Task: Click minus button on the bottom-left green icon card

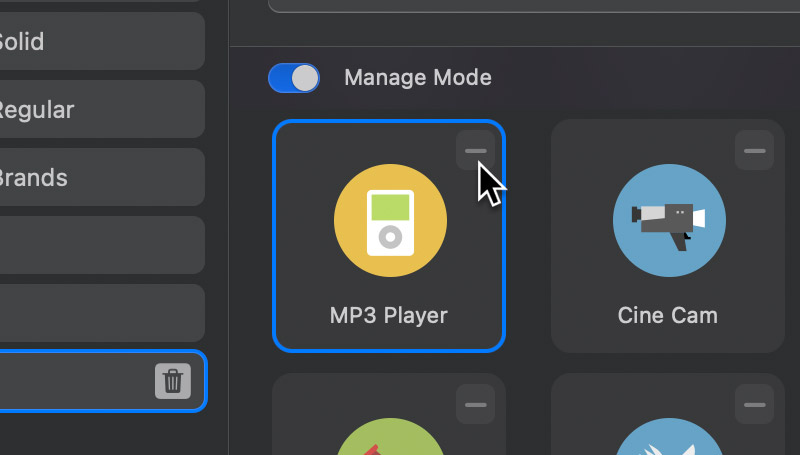Action: tap(475, 404)
